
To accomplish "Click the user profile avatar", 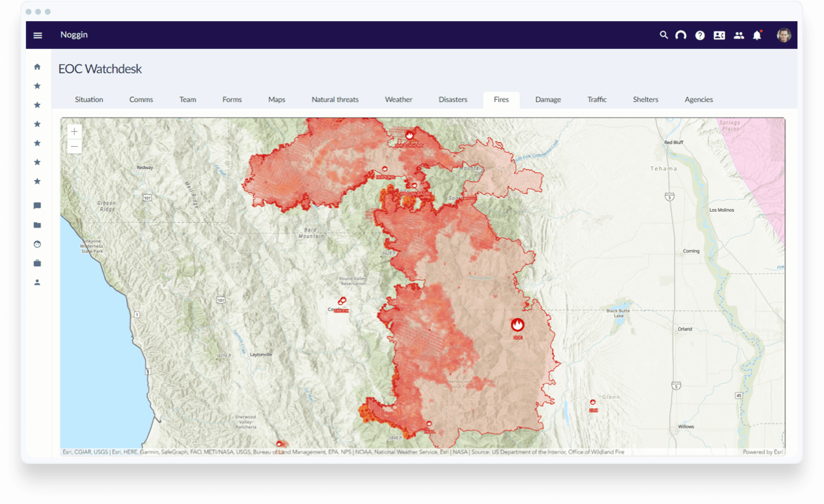I will tap(783, 35).
